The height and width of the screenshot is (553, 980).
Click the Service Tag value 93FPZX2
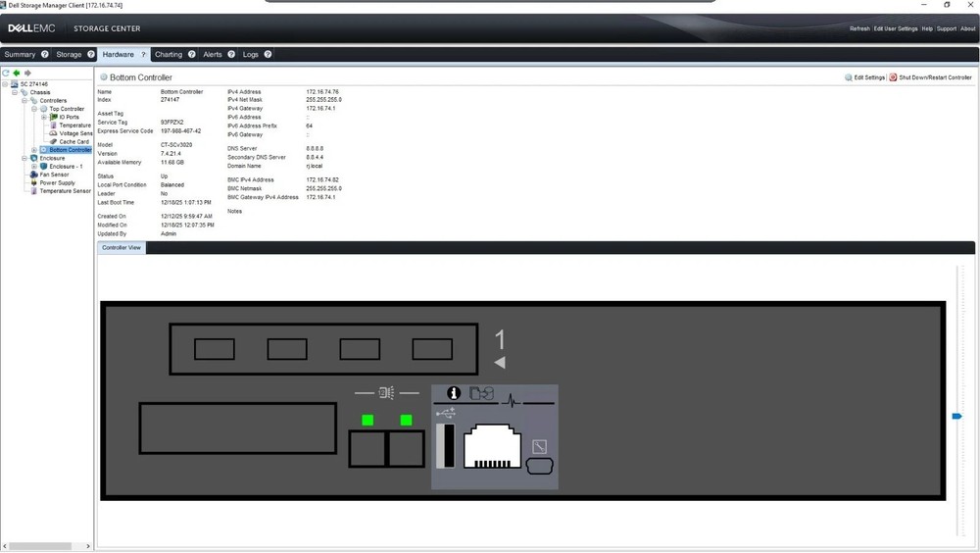[171, 123]
